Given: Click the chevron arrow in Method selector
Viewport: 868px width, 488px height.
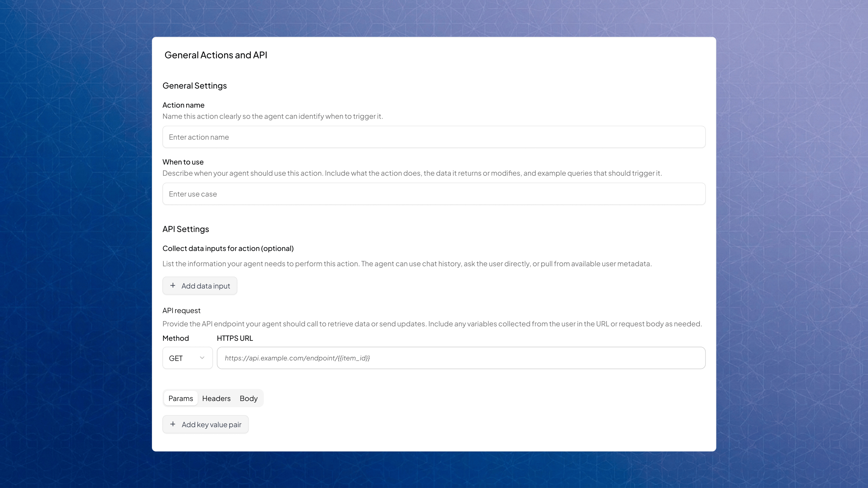Looking at the screenshot, I should tap(202, 358).
